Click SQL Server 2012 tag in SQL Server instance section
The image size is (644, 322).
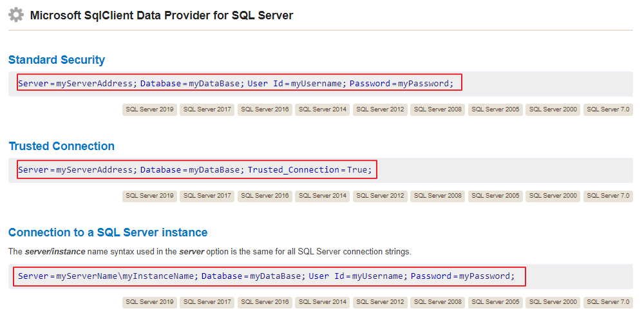point(380,302)
